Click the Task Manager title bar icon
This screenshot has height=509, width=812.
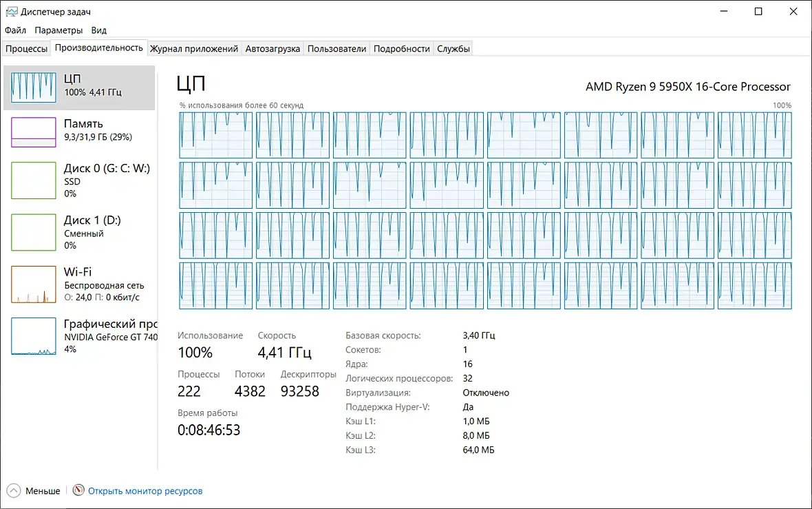pyautogui.click(x=11, y=12)
